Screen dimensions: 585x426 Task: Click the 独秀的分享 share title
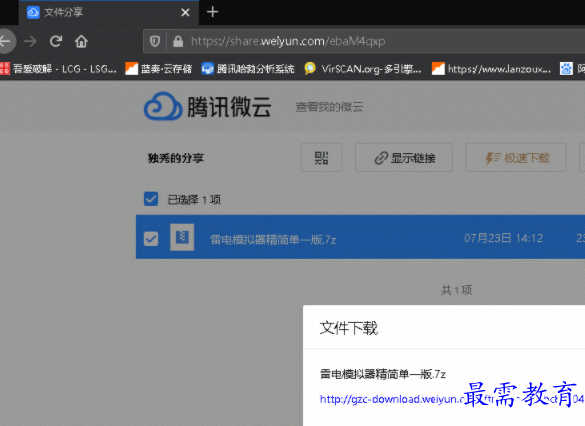[176, 158]
